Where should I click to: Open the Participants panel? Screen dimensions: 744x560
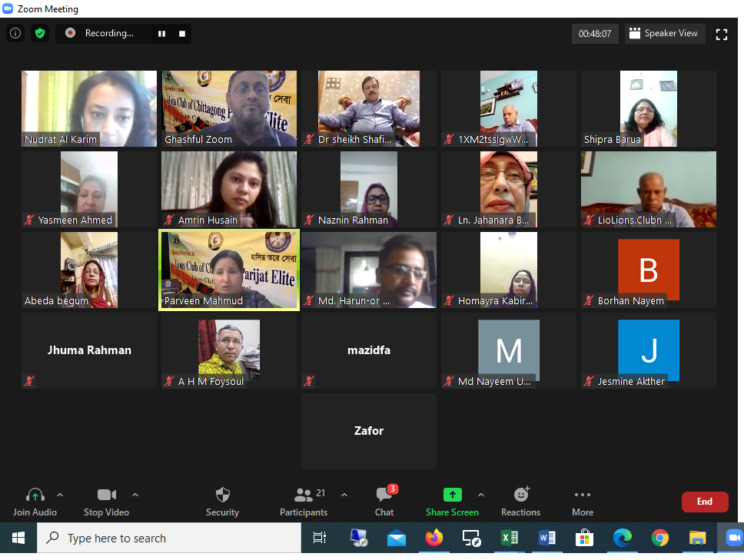pyautogui.click(x=304, y=500)
